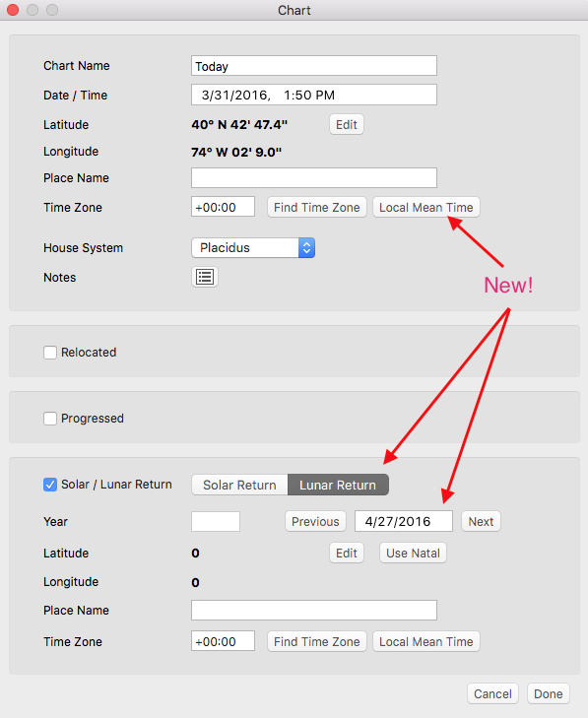
Task: Open the Placidus House System dropdown
Action: (253, 248)
